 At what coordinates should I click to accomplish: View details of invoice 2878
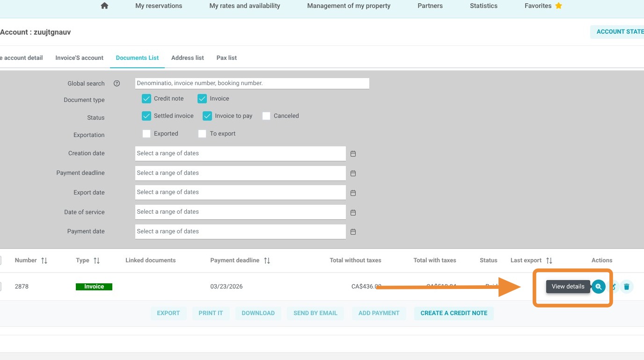click(598, 287)
